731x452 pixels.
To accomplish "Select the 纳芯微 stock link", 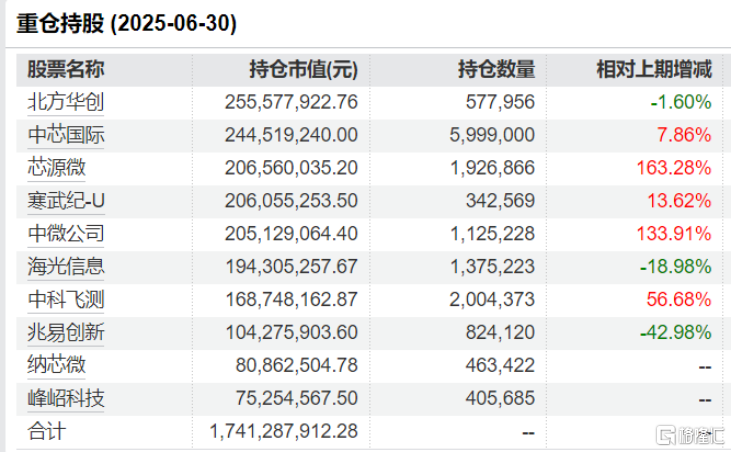I will 56,366.
